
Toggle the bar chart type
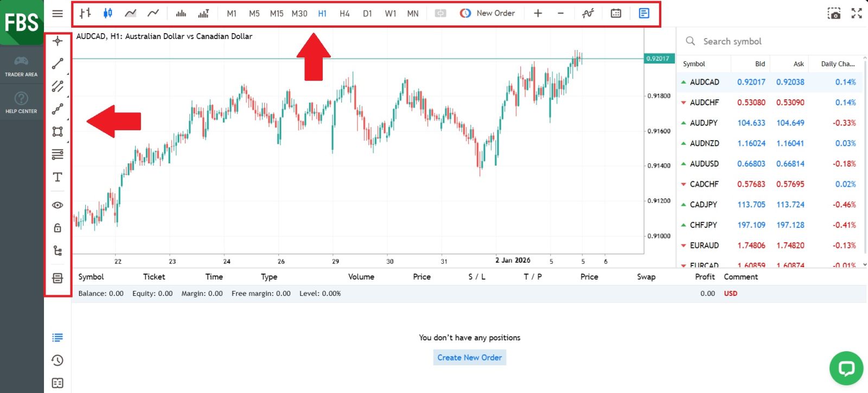[x=85, y=13]
